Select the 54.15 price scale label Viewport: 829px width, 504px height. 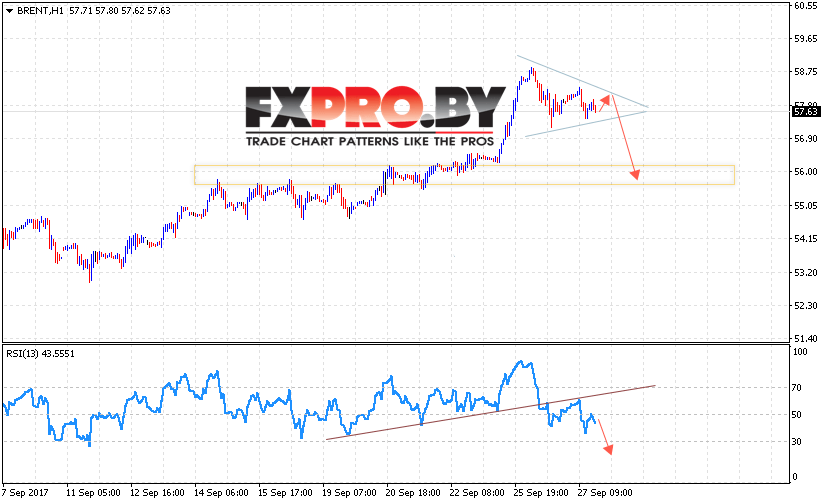806,239
